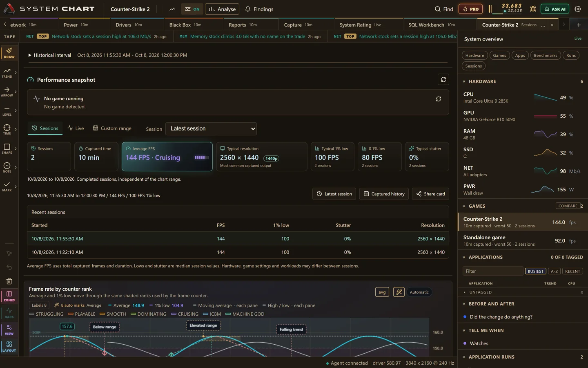Screen dimensions: 588x368
Task: Select the Level line tool
Action: [7, 110]
